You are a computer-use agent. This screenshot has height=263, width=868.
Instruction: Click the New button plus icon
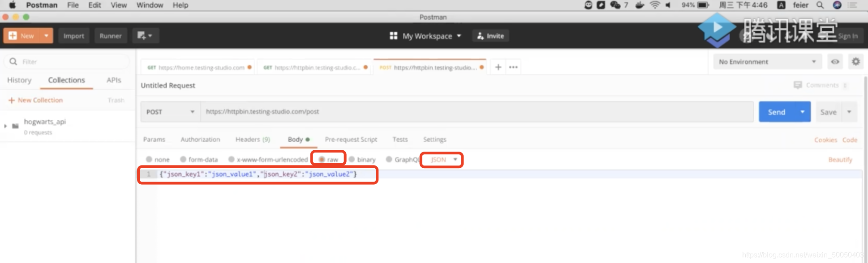click(x=13, y=36)
